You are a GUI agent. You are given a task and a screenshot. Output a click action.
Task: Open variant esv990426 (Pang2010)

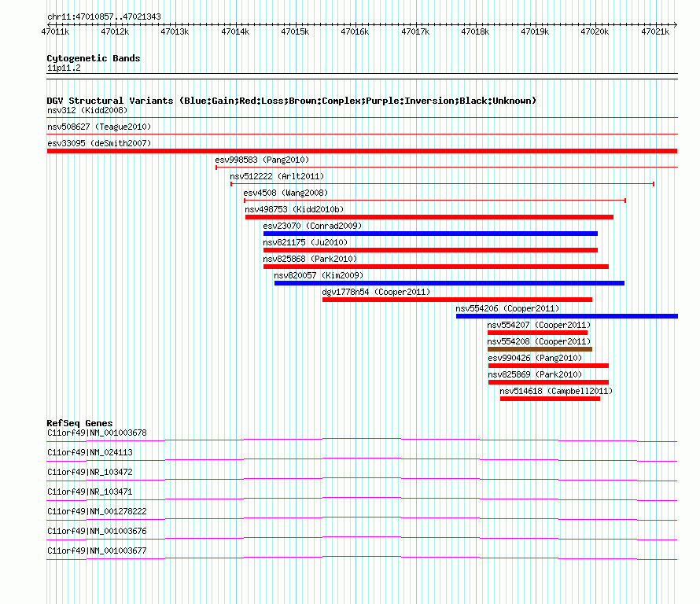[535, 358]
